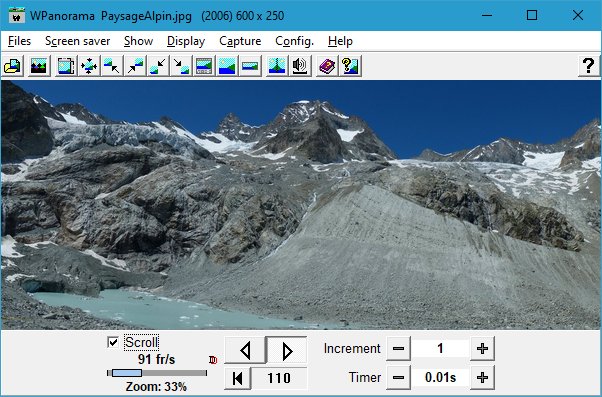Image resolution: width=602 pixels, height=397 pixels.
Task: Open the Config. menu
Action: coord(294,41)
